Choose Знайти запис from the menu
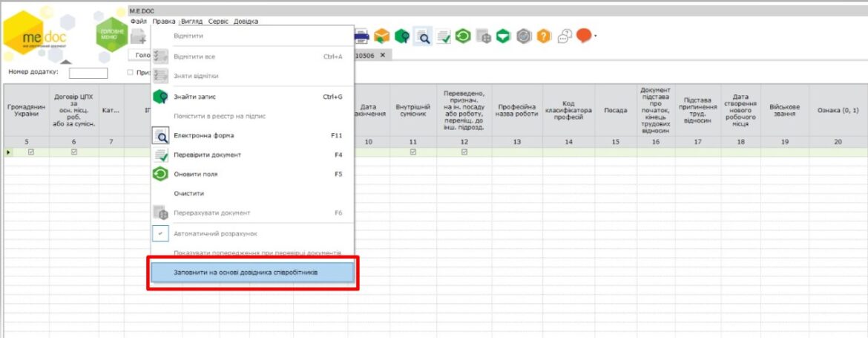 [252, 97]
